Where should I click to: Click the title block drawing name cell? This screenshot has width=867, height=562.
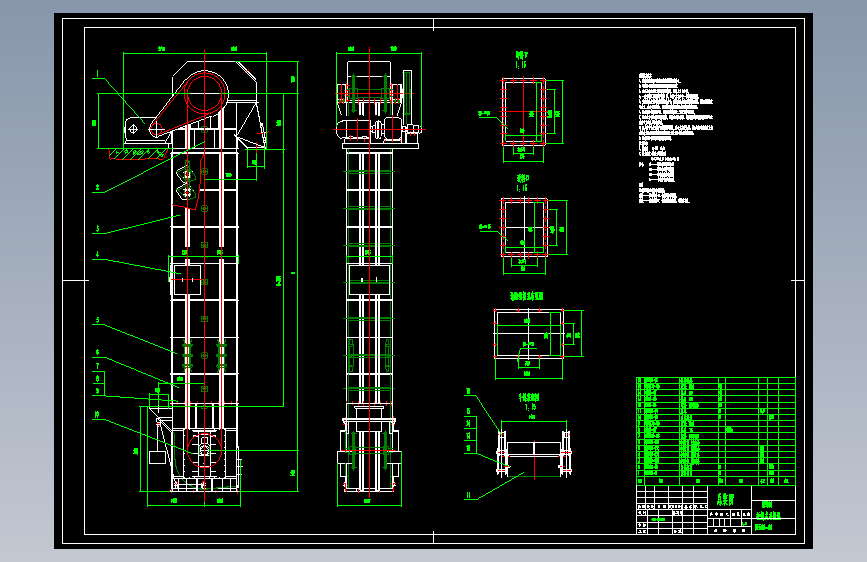pyautogui.click(x=774, y=510)
